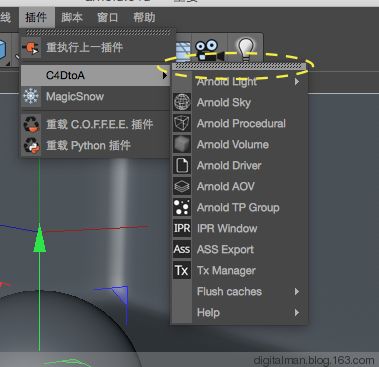Screen dimensions: 379x367
Task: Click the C4DtoA submenu tear-off handle strip
Action: coord(240,66)
